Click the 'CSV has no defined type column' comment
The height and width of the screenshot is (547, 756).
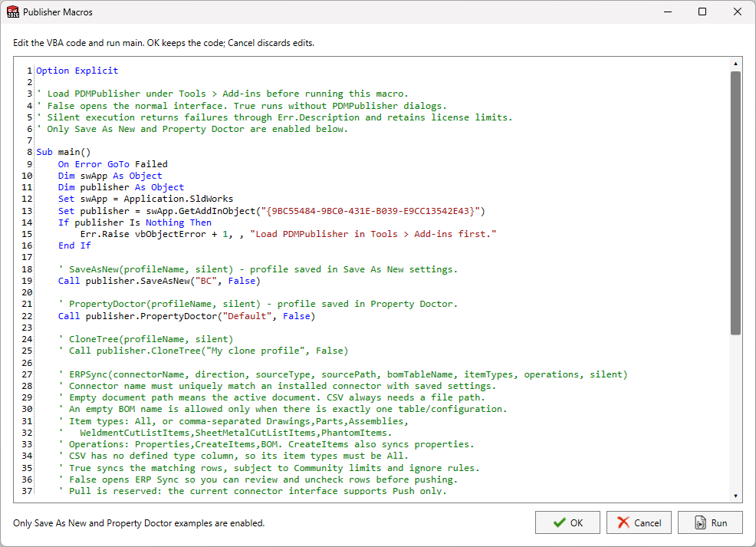pos(233,456)
